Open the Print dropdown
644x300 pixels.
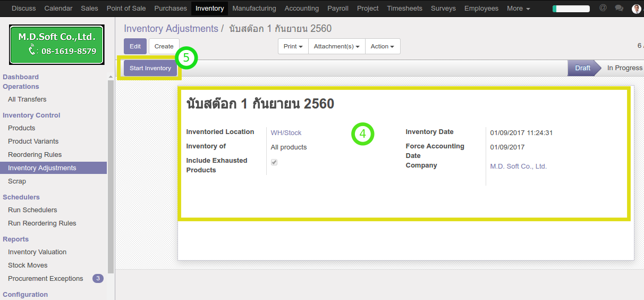point(293,46)
